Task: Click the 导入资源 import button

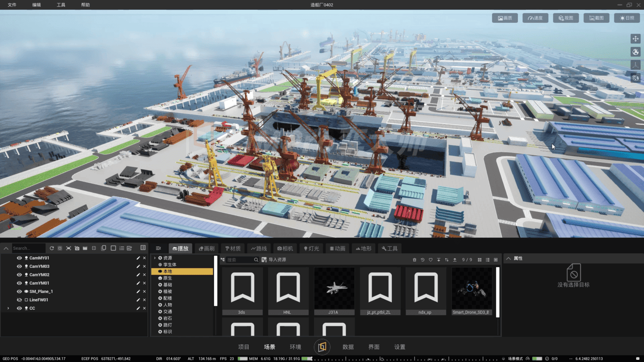Action: pos(274,260)
